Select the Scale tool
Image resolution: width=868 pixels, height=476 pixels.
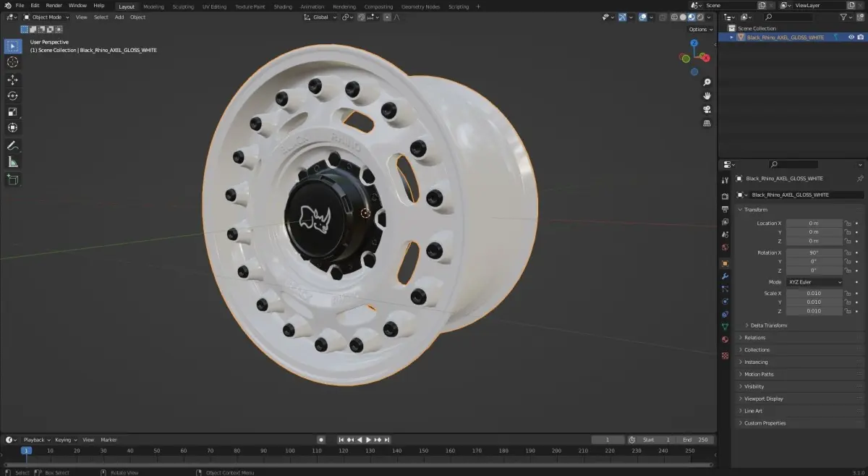[x=13, y=111]
